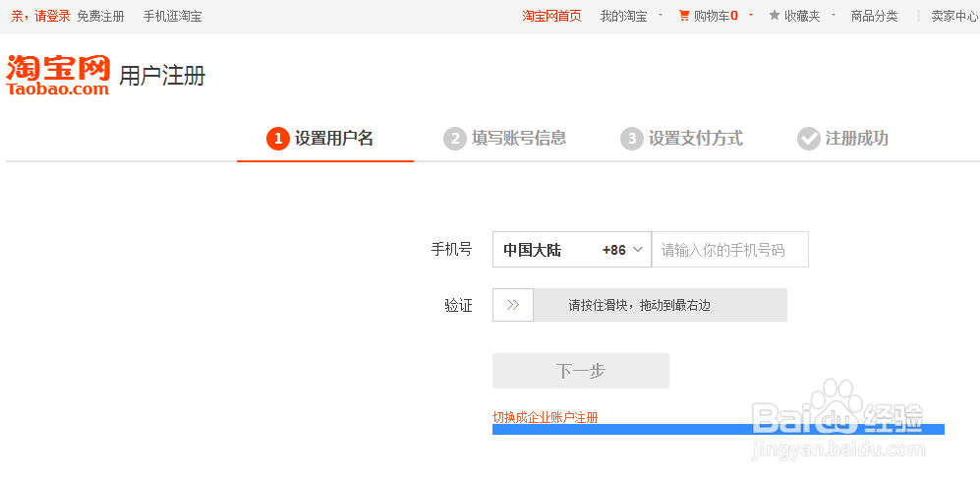The image size is (980, 483).
Task: Click the 亲，请登录 link
Action: [x=40, y=17]
